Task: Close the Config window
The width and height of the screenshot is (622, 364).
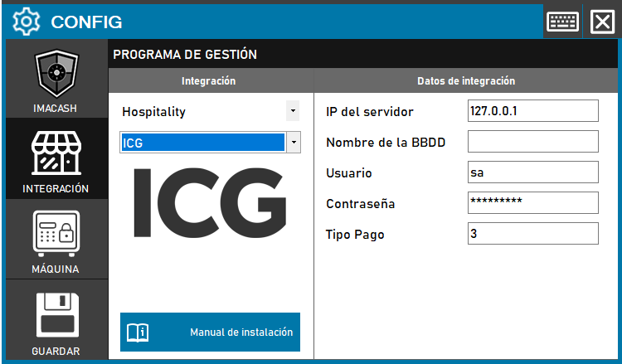Action: pyautogui.click(x=601, y=22)
